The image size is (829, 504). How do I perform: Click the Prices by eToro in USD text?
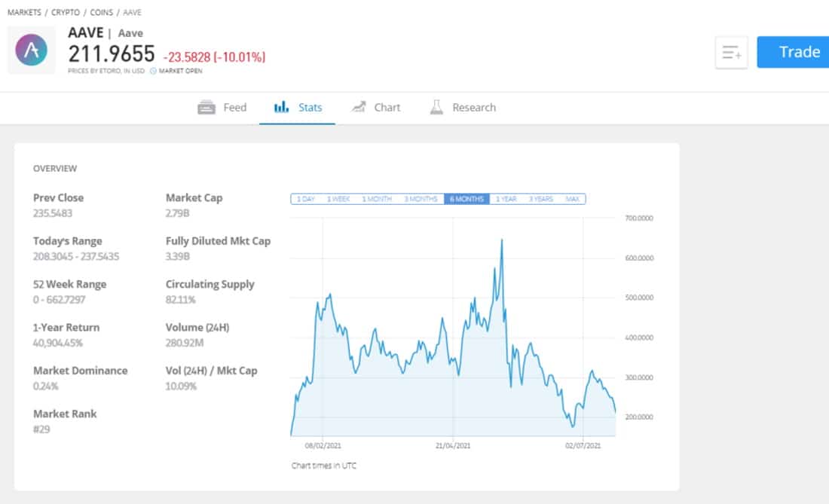[106, 71]
